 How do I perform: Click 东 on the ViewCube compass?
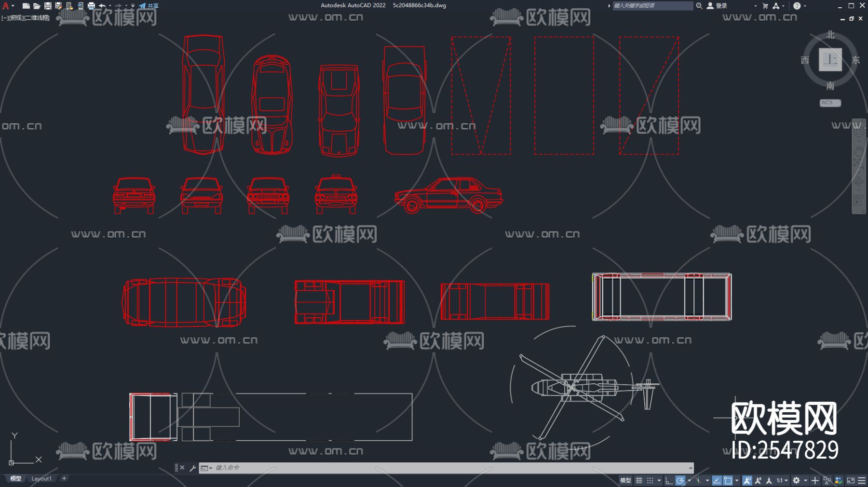pyautogui.click(x=856, y=60)
